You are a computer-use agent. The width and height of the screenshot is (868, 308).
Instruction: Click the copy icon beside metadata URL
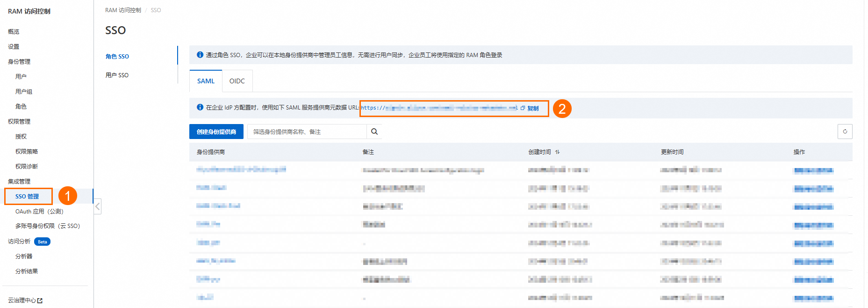tap(523, 108)
